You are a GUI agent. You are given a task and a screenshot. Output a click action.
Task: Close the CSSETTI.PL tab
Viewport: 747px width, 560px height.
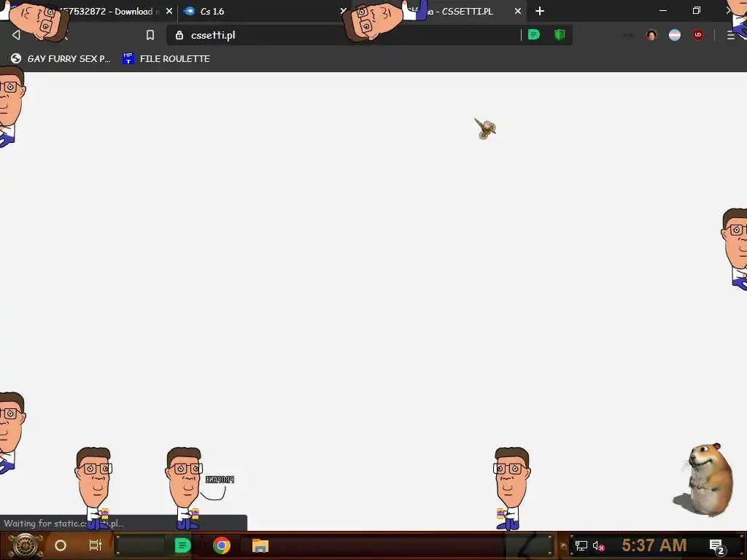point(518,11)
